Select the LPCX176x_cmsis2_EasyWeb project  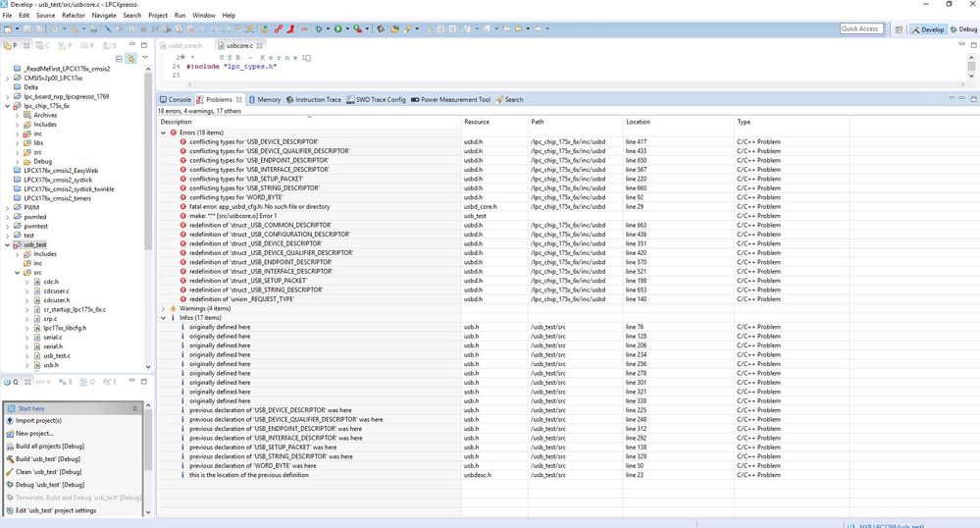(x=61, y=171)
